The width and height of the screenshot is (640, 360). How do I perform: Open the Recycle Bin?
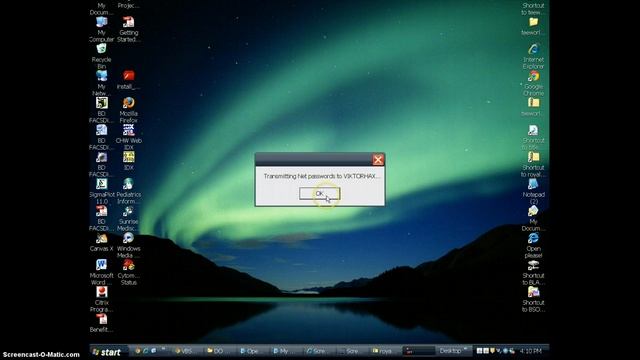coord(102,56)
